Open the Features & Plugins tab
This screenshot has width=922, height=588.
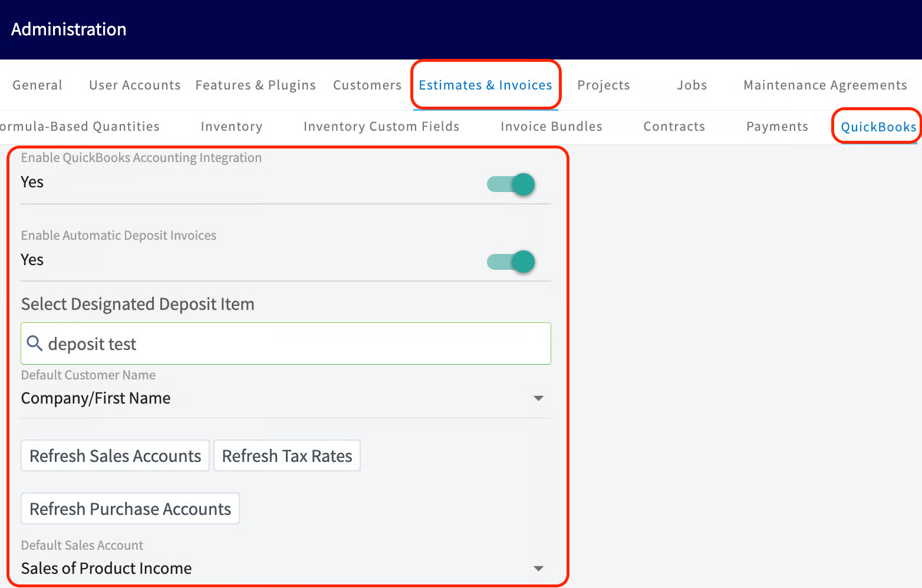(x=255, y=85)
